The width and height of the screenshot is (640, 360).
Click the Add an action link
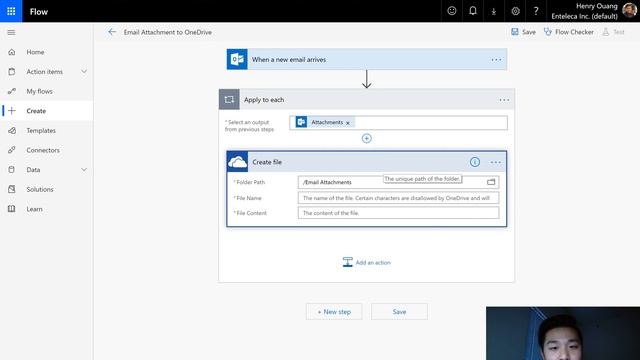373,262
